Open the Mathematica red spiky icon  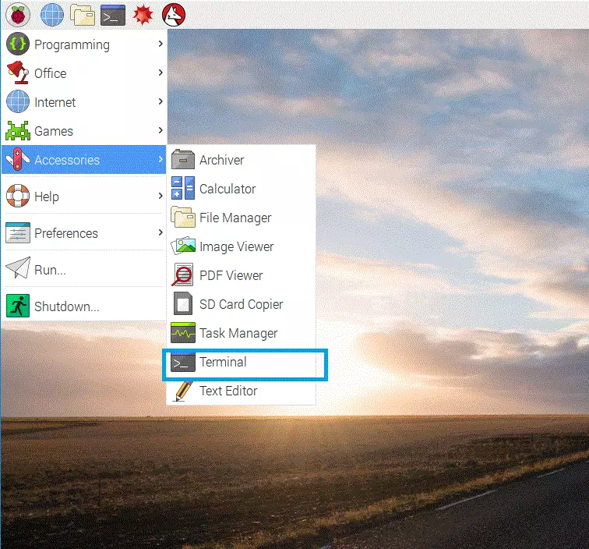(x=143, y=15)
